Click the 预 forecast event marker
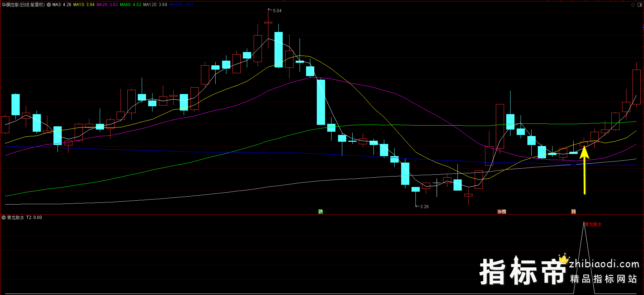 click(x=574, y=212)
